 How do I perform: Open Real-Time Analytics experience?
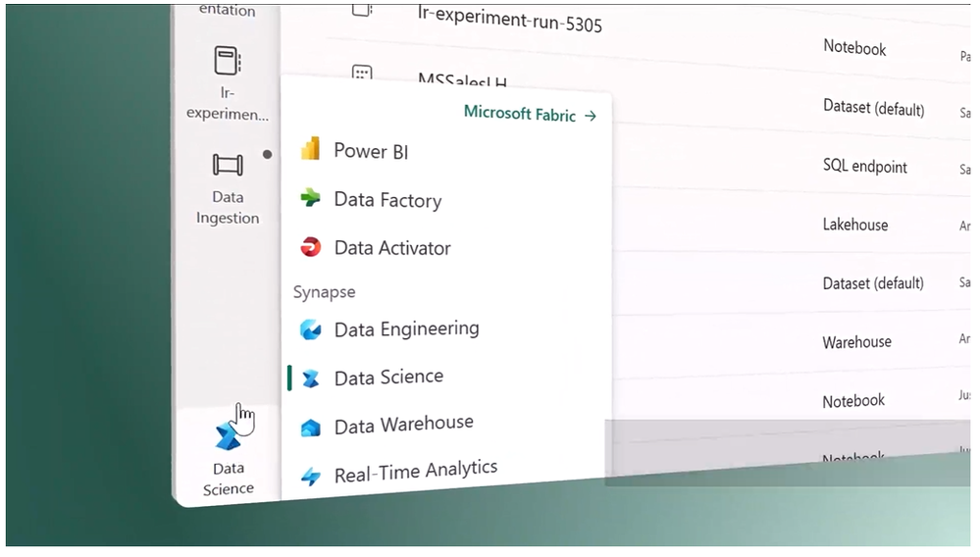pyautogui.click(x=416, y=472)
